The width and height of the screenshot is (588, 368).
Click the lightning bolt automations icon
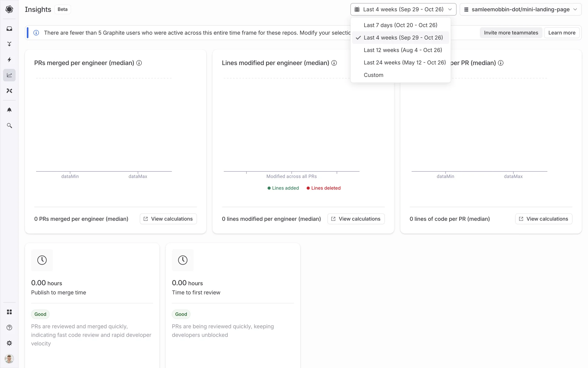pos(9,59)
